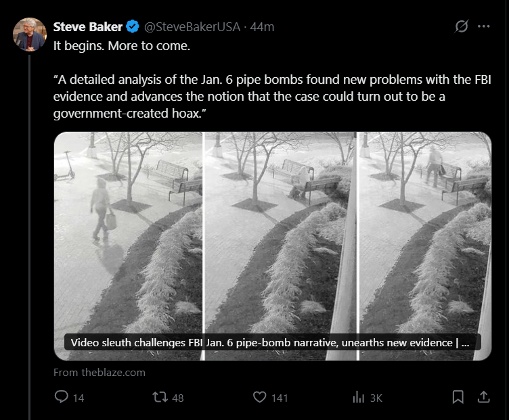
Task: Open the Grok explain-post icon
Action: 462,27
